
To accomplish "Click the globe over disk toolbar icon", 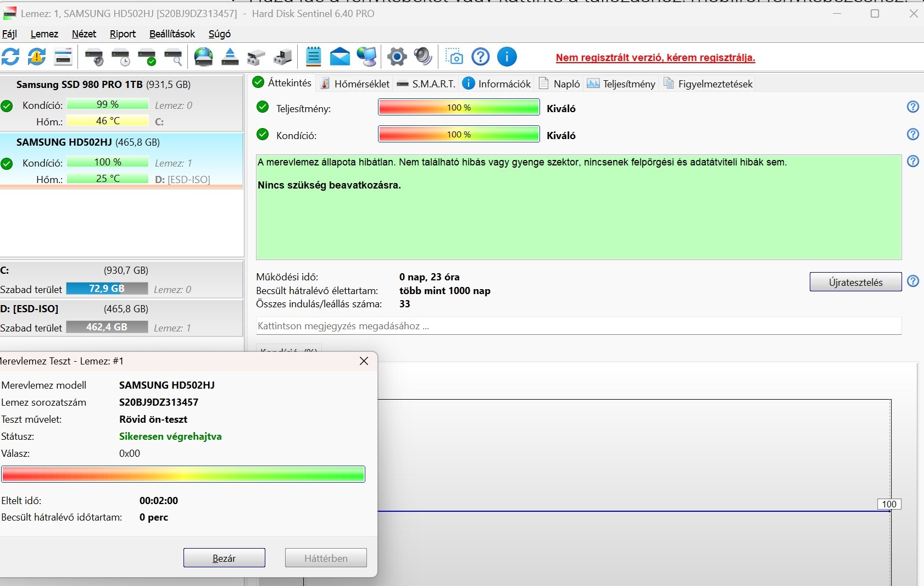I will pyautogui.click(x=204, y=57).
